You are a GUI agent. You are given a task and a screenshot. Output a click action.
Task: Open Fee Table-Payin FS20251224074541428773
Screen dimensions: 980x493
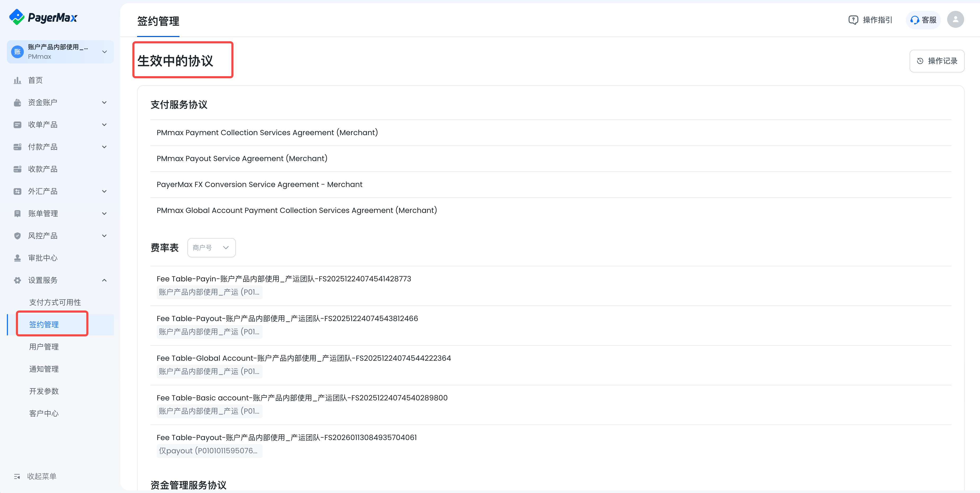pos(284,279)
